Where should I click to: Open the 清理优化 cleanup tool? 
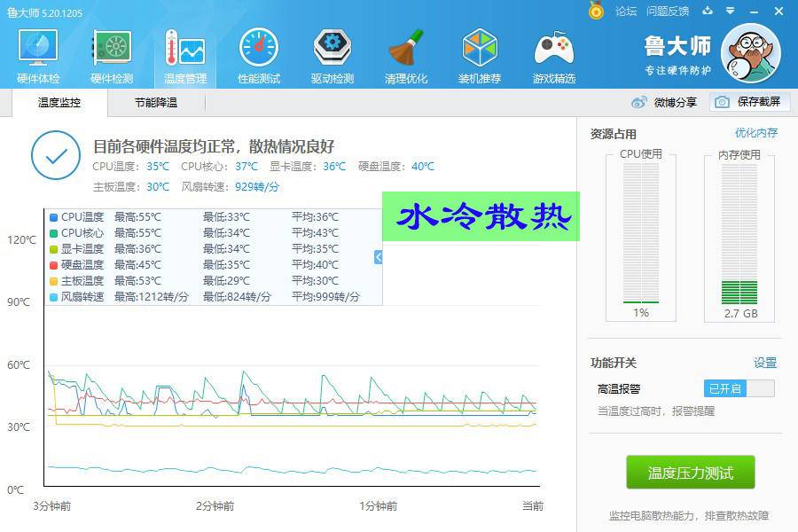(405, 53)
